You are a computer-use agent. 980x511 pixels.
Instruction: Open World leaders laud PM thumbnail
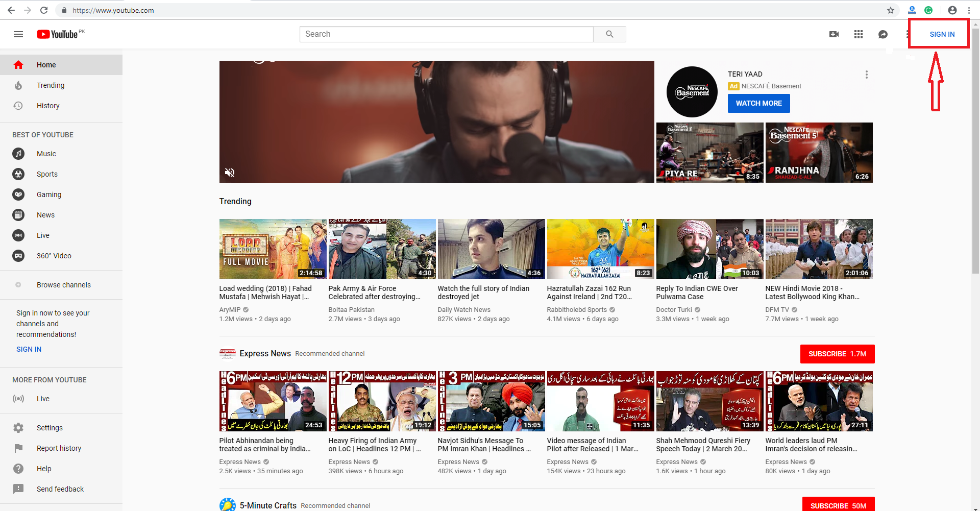coord(819,401)
